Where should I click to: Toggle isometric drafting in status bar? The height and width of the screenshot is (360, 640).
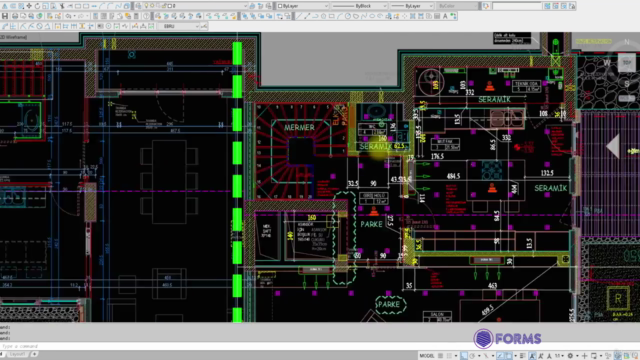click(486, 356)
